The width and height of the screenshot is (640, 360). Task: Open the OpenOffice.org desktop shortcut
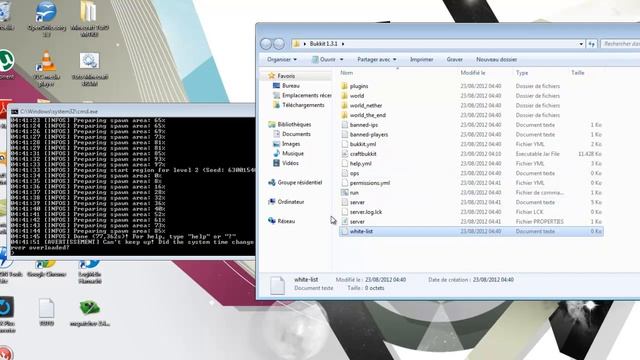click(x=46, y=18)
